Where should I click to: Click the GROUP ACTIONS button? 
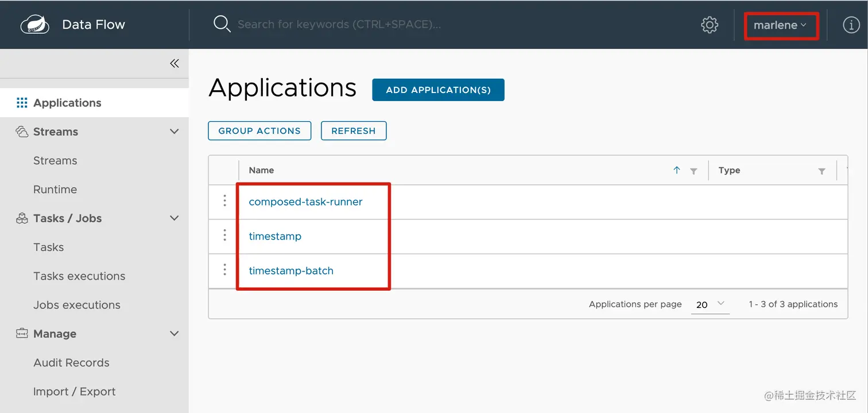coord(259,130)
